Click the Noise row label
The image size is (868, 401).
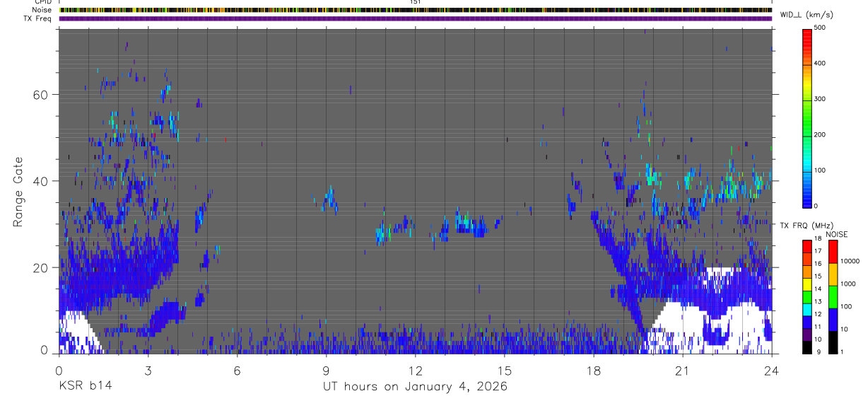[42, 10]
